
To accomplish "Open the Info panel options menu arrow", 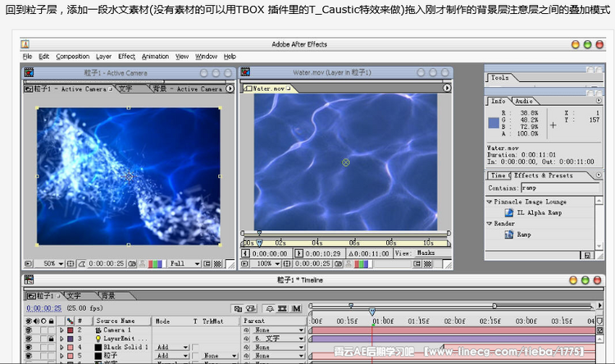I will click(599, 101).
